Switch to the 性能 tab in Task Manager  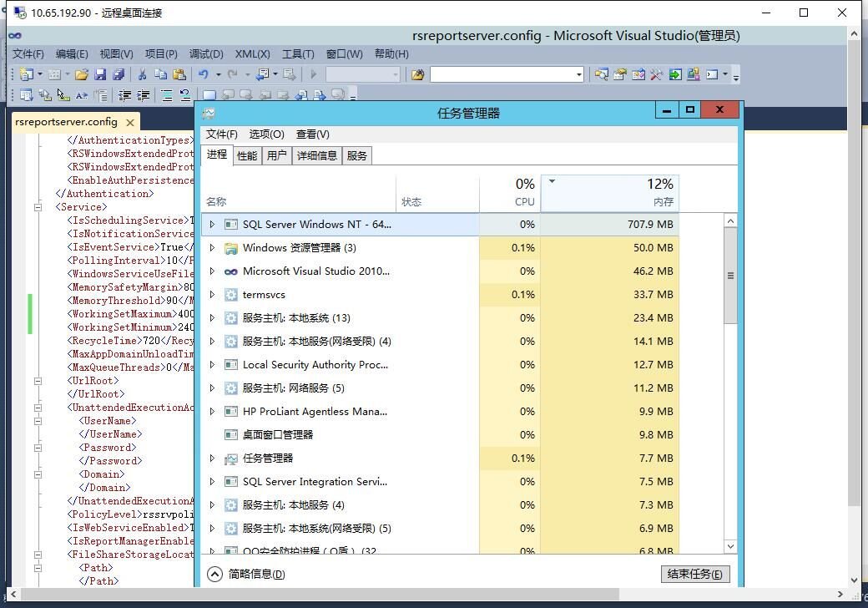coord(246,155)
